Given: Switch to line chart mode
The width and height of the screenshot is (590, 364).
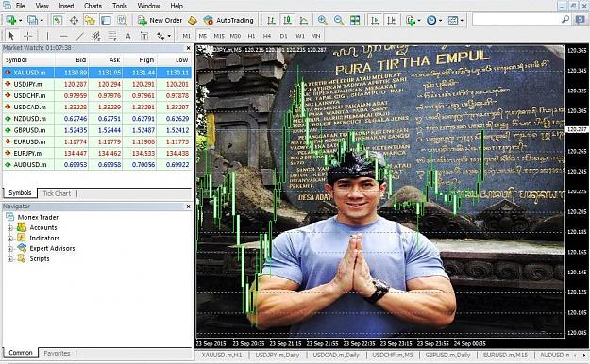Looking at the screenshot, I should coord(304,21).
